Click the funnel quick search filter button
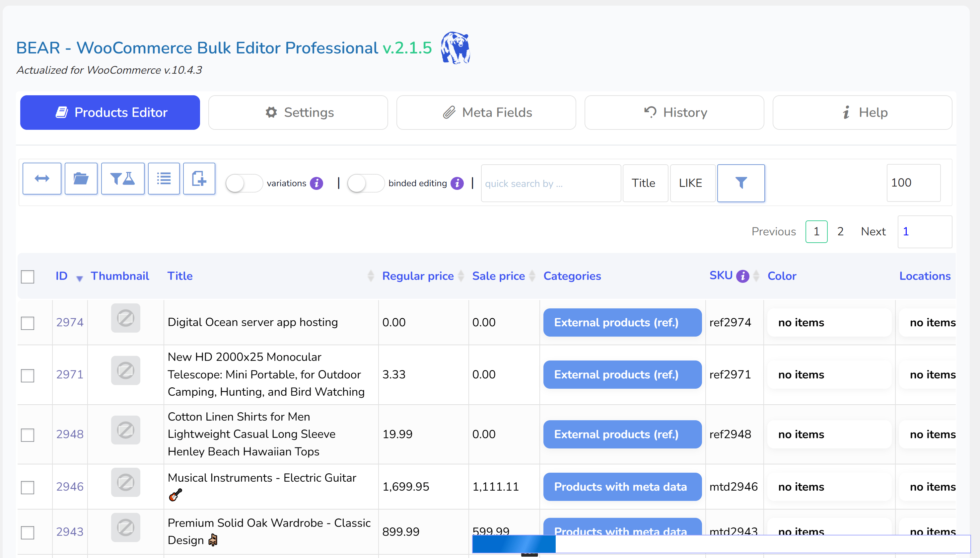The image size is (980, 558). point(741,183)
